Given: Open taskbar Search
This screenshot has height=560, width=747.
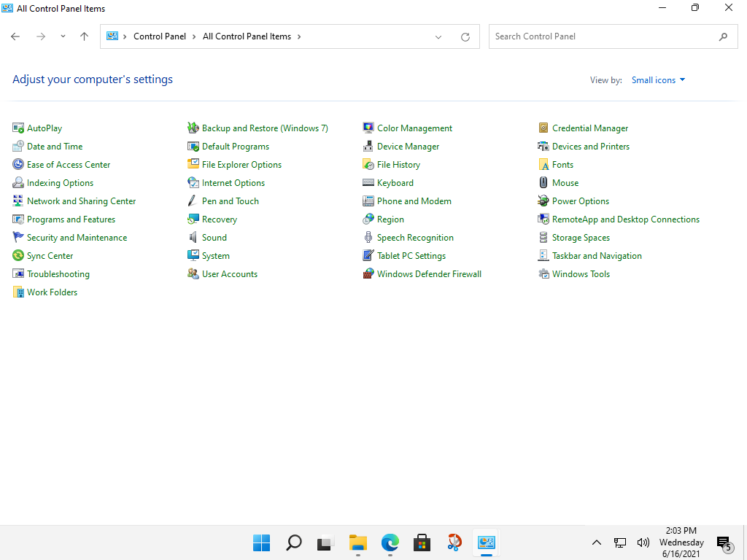Looking at the screenshot, I should click(293, 542).
